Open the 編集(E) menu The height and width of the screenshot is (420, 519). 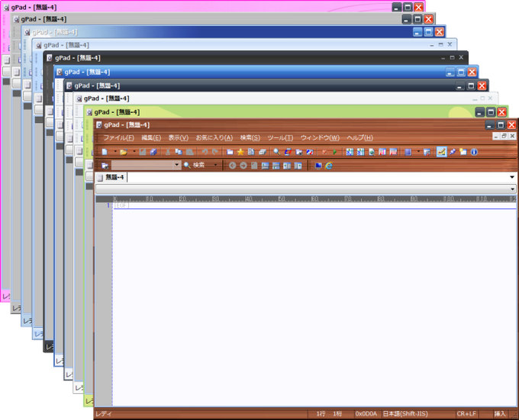pyautogui.click(x=151, y=137)
